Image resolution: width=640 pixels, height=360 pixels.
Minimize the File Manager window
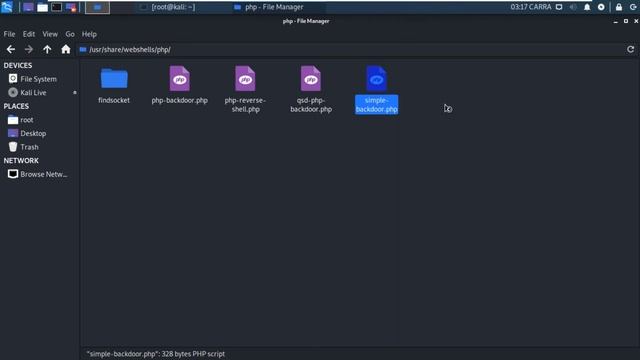coord(616,21)
